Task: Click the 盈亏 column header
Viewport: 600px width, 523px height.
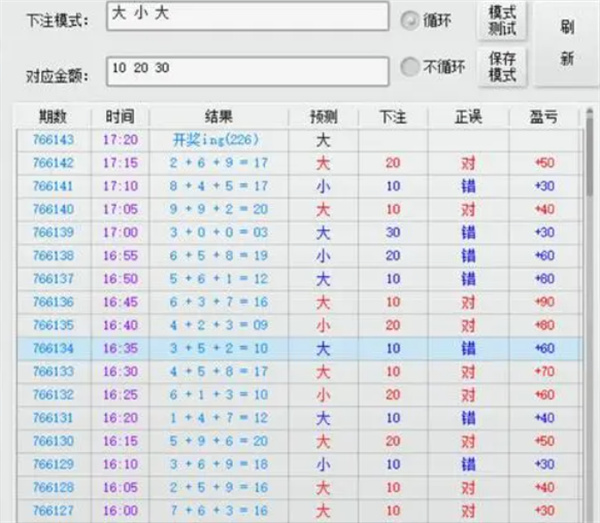Action: point(544,117)
